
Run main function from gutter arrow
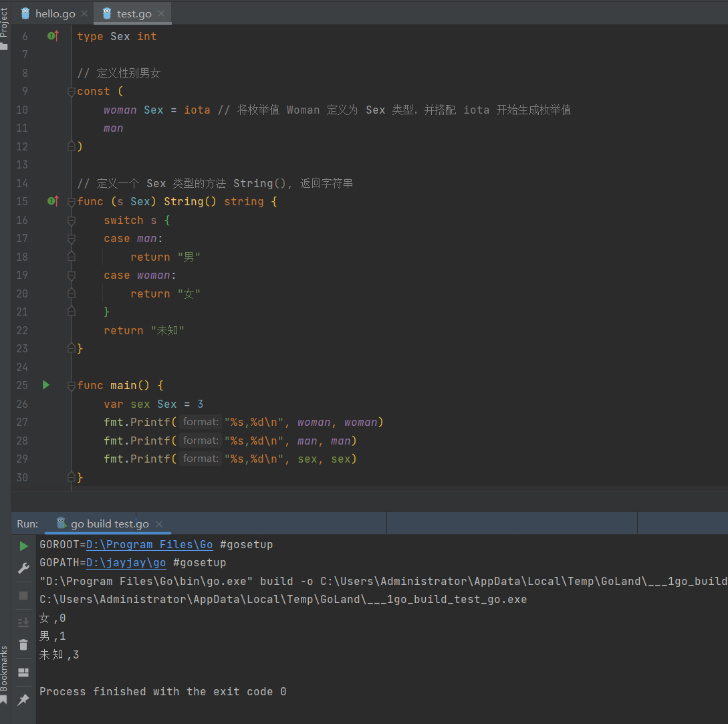click(46, 385)
